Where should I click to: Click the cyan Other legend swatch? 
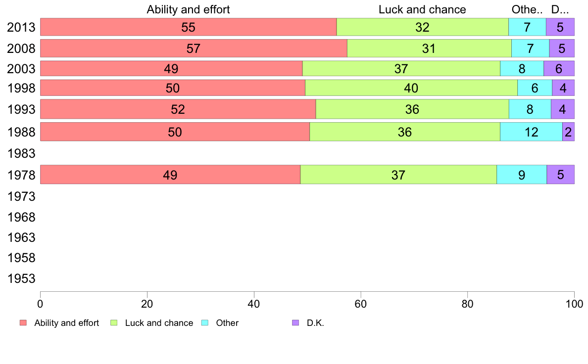205,323
